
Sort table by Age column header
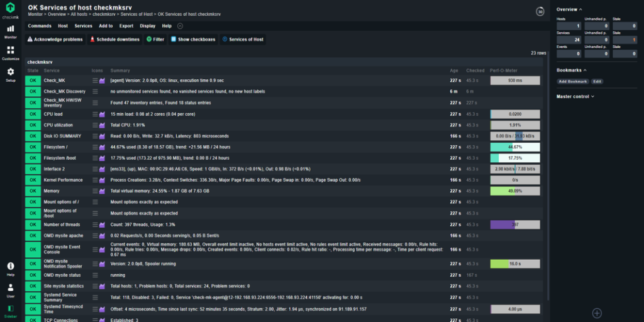[x=453, y=70]
